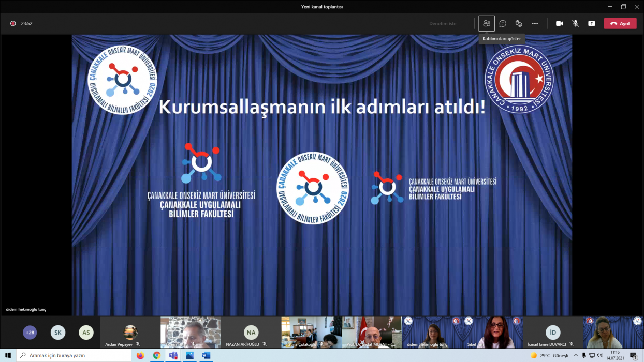Open the taskbar network icon

pyautogui.click(x=592, y=355)
